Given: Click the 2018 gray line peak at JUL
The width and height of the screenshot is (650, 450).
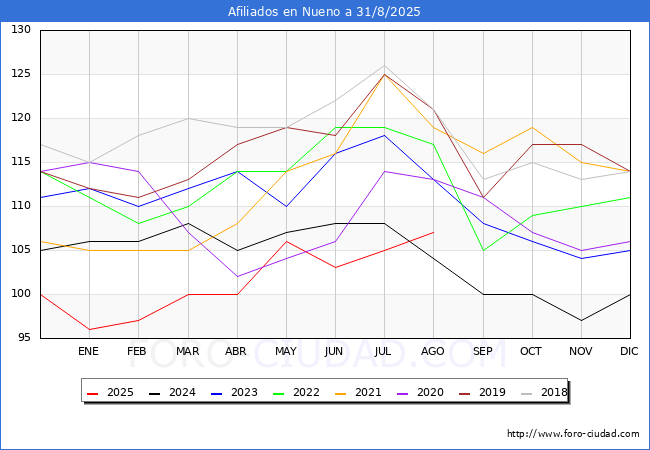Looking at the screenshot, I should point(385,65).
